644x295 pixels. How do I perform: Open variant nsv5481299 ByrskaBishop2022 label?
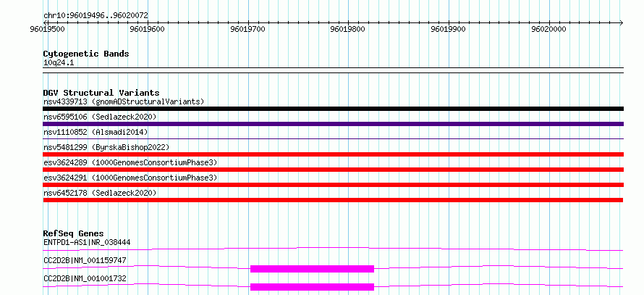tap(106, 147)
